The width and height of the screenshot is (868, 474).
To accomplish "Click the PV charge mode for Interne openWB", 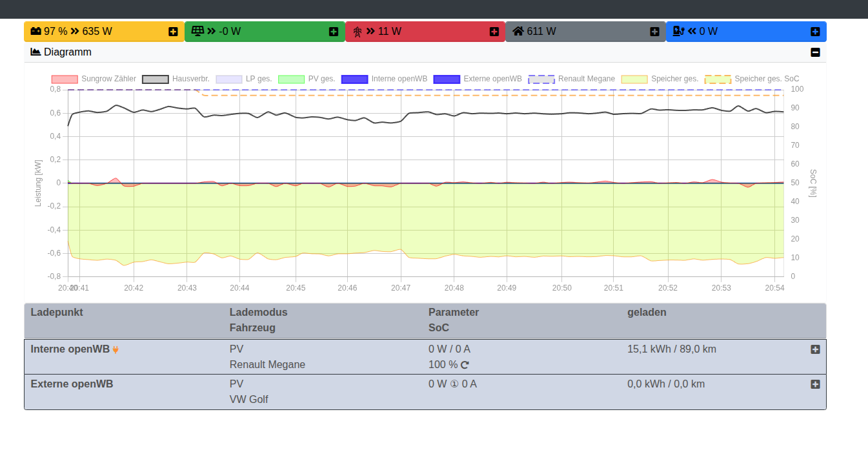I will point(236,349).
